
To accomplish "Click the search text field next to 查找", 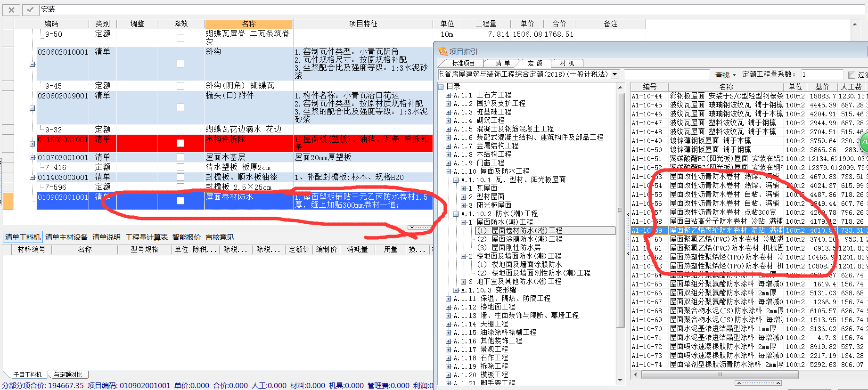I will [667, 74].
